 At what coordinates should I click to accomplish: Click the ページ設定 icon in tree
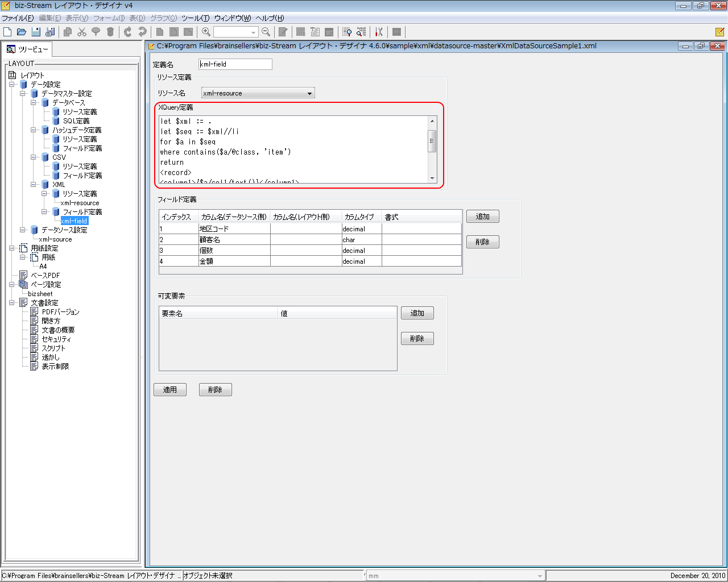click(23, 284)
